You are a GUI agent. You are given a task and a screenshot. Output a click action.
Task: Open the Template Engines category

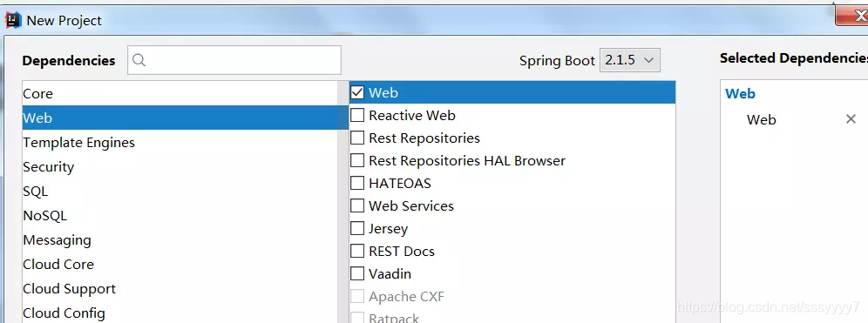(180, 142)
